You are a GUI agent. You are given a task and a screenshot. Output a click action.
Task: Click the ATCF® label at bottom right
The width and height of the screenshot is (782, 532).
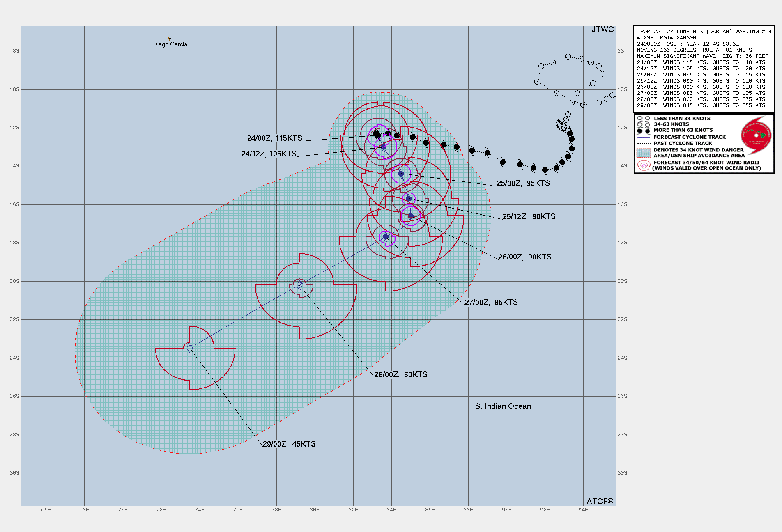(x=600, y=501)
